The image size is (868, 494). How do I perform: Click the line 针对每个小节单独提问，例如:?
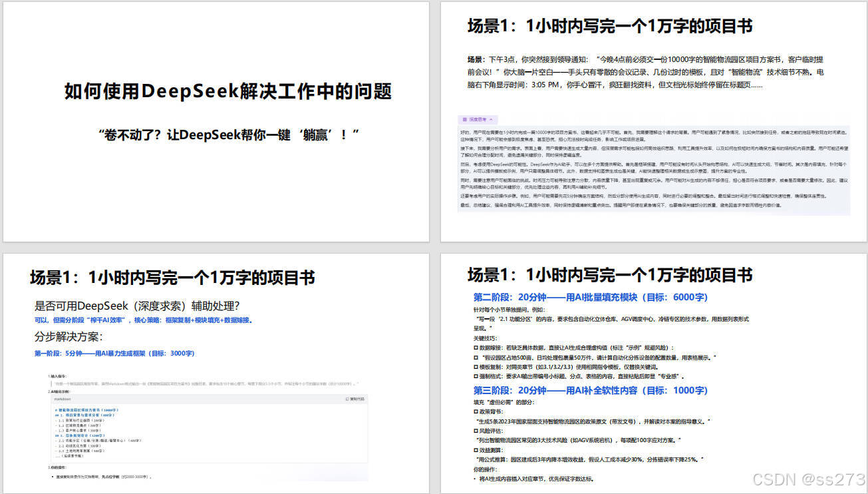(x=509, y=310)
